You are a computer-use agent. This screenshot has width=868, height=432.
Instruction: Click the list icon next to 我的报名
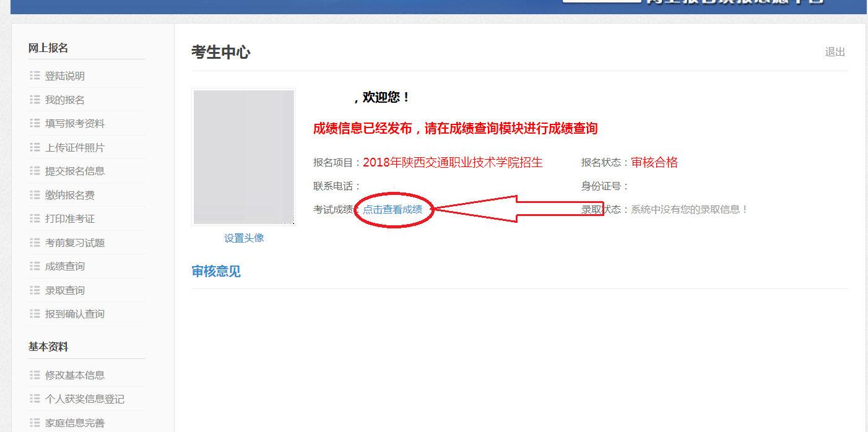(35, 100)
